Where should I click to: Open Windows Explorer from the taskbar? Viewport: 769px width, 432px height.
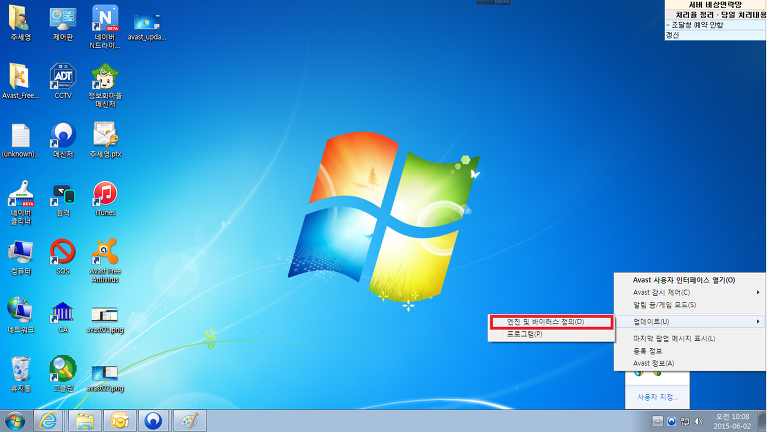(85, 421)
